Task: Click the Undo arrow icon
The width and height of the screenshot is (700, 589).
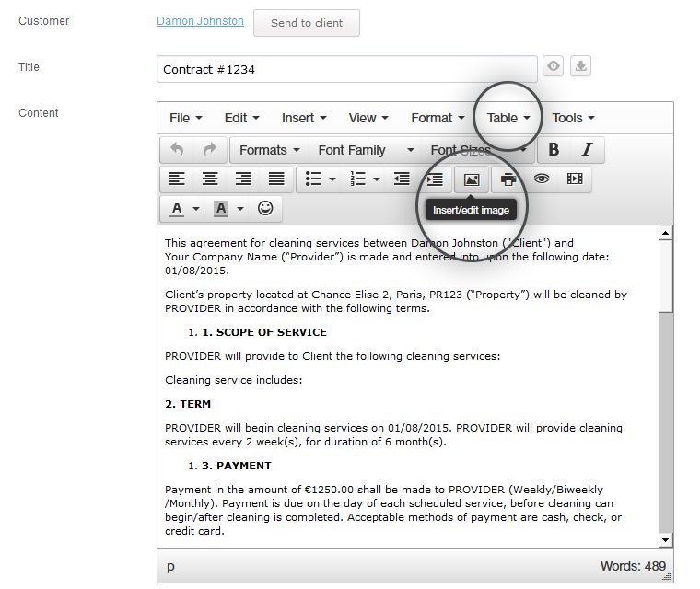Action: pyautogui.click(x=177, y=150)
